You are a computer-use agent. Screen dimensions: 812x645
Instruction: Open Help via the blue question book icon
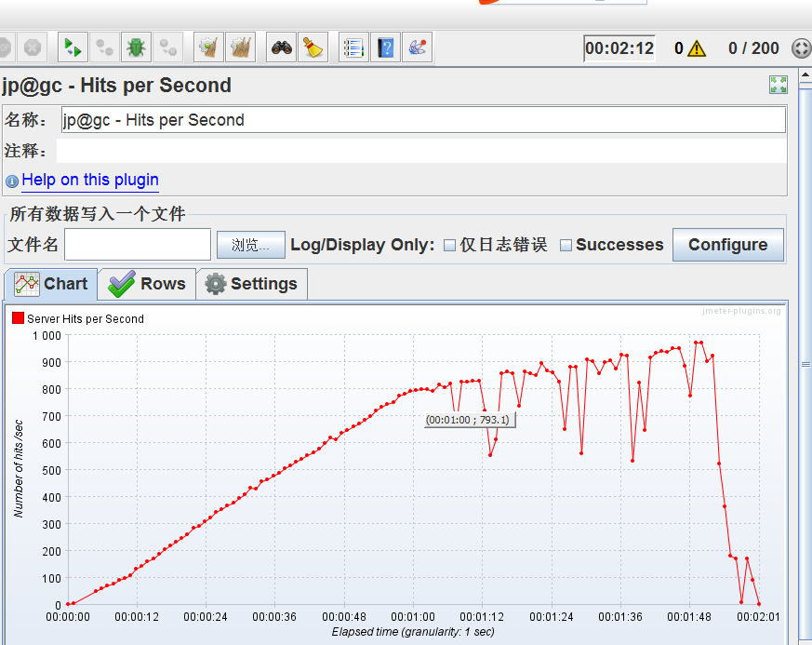click(385, 47)
